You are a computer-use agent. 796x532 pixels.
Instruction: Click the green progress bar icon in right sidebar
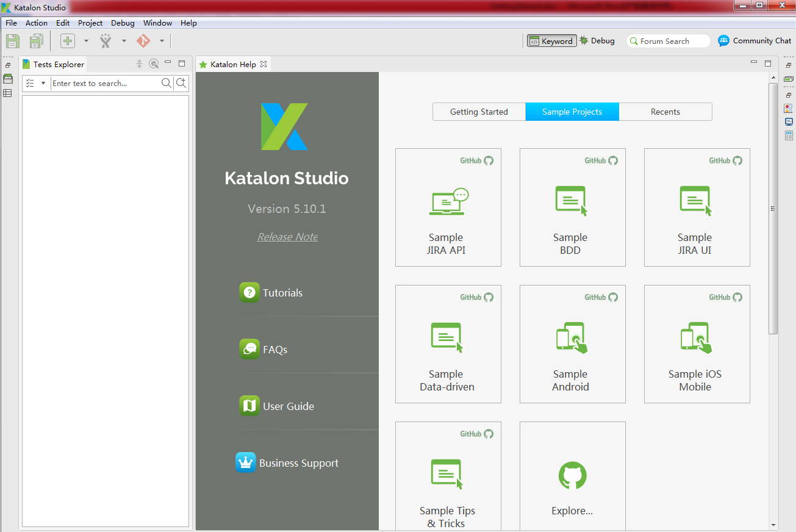(789, 79)
